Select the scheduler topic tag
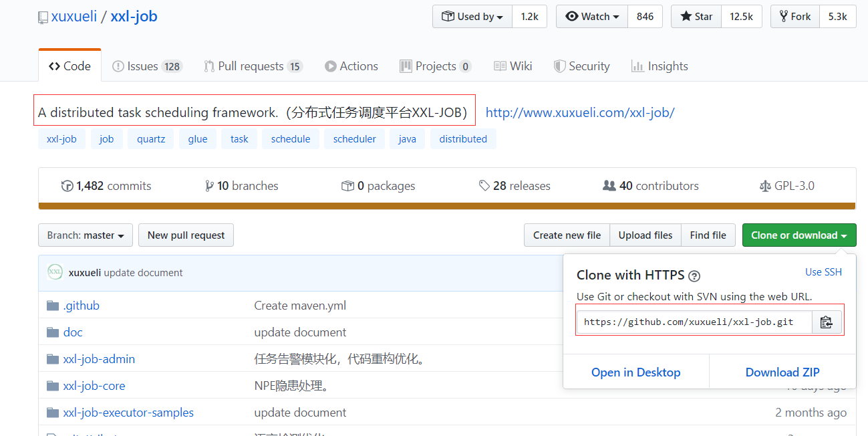This screenshot has height=436, width=868. coord(355,139)
